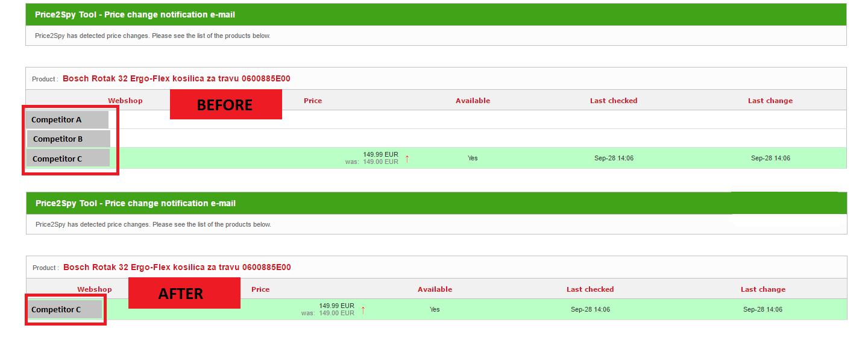Click the Last checked Sep-28 14:06 value in the upper table
868x340 pixels.
(614, 158)
